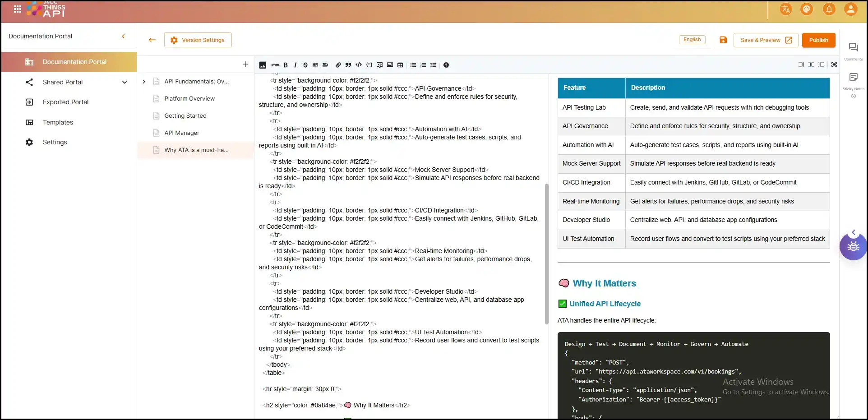Screen dimensions: 868x420
Task: Insert a checklist with task list icon
Action: coord(433,65)
